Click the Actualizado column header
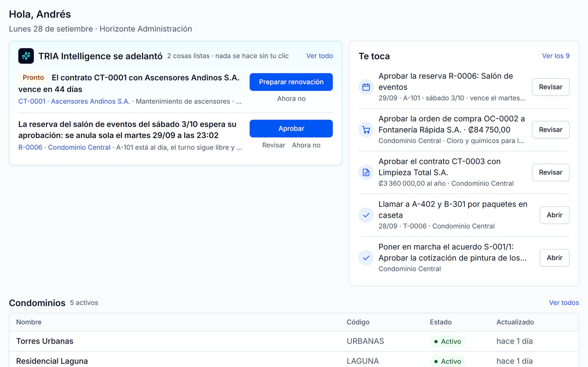The height and width of the screenshot is (367, 588). [x=515, y=322]
